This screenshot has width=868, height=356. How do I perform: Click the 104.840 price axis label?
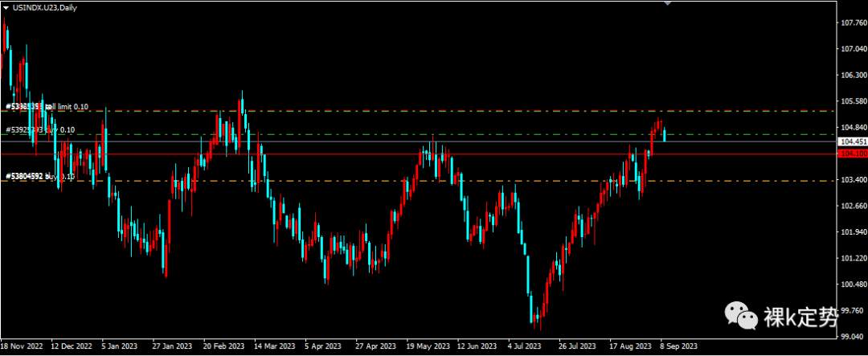click(x=853, y=127)
